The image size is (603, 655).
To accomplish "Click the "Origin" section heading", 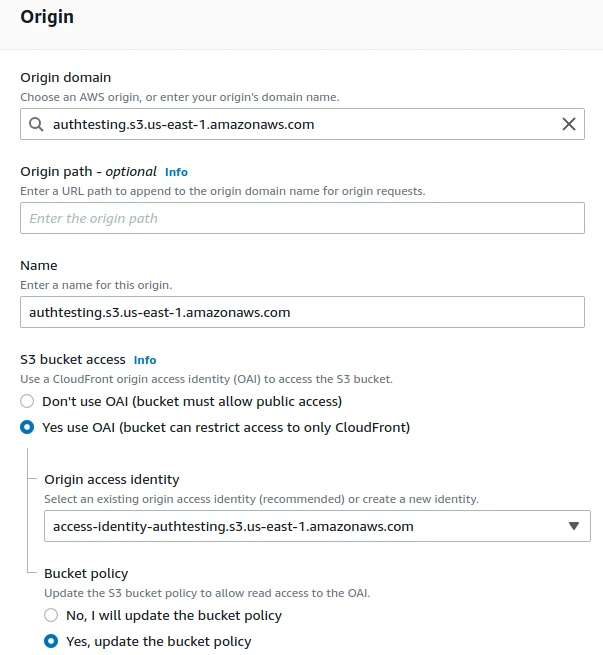I will coord(47,17).
